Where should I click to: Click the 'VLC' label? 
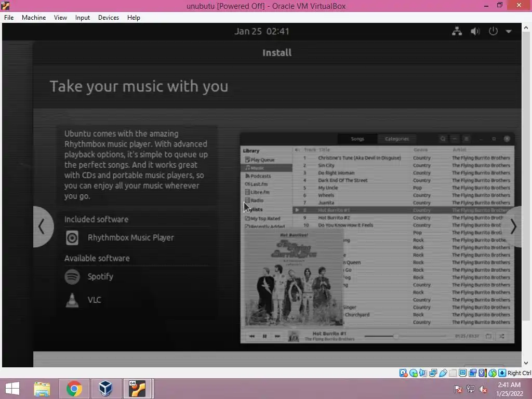pos(95,300)
